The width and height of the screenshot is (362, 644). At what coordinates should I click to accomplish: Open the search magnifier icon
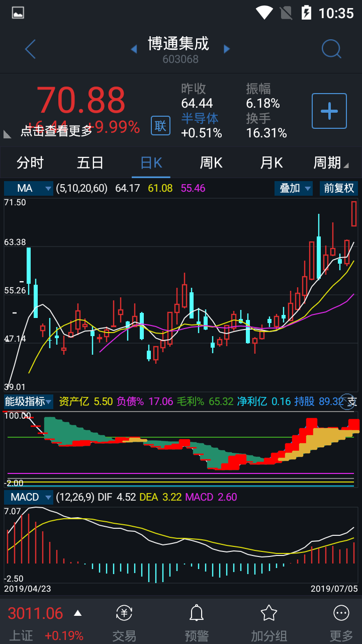(x=331, y=49)
